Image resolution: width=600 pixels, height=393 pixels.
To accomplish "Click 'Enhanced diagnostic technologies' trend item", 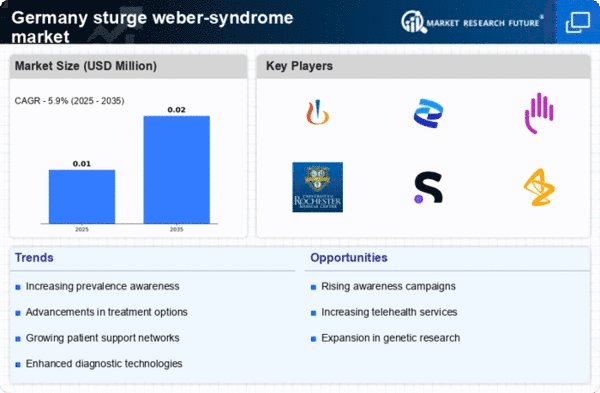I will tap(104, 364).
